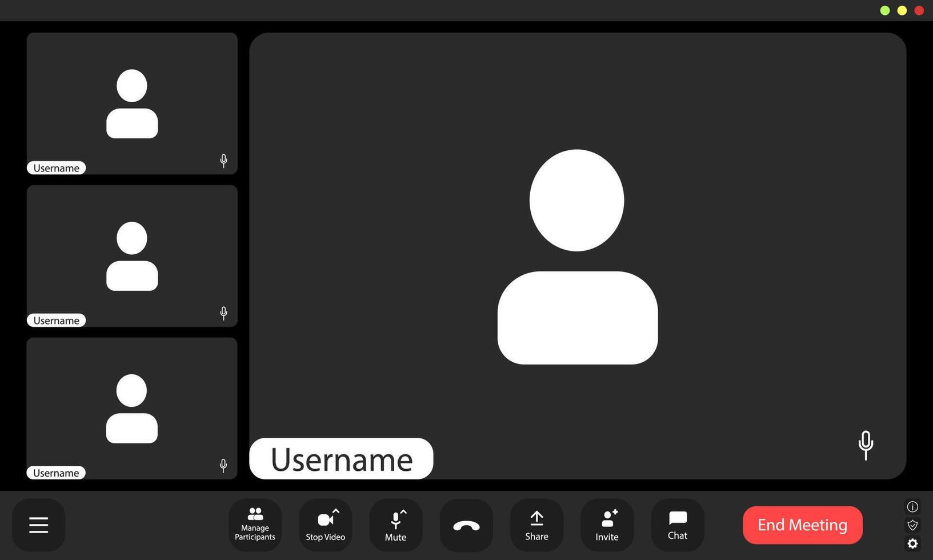The image size is (933, 560).
Task: Toggle the mic indicator on the middle participant tile
Action: [223, 313]
